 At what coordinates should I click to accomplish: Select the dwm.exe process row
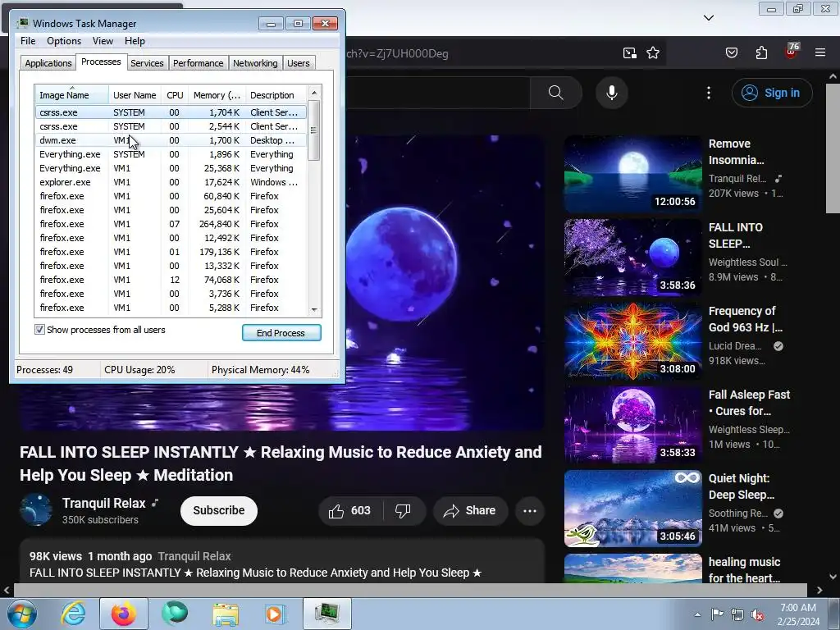pyautogui.click(x=171, y=140)
